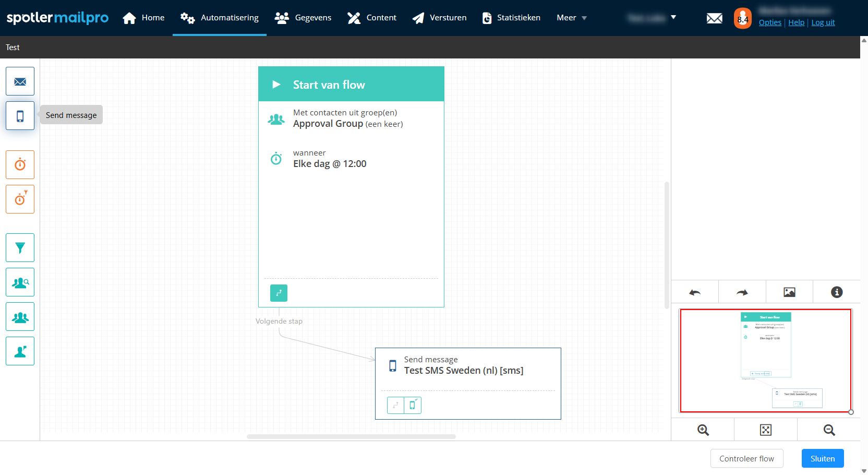Expand the Meer dropdown menu

[x=572, y=18]
